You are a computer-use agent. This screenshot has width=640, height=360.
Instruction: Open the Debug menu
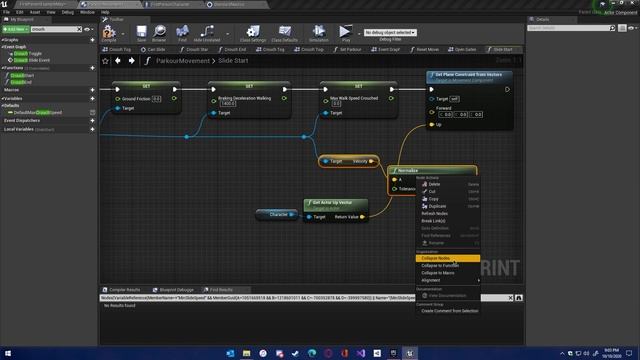[x=67, y=12]
